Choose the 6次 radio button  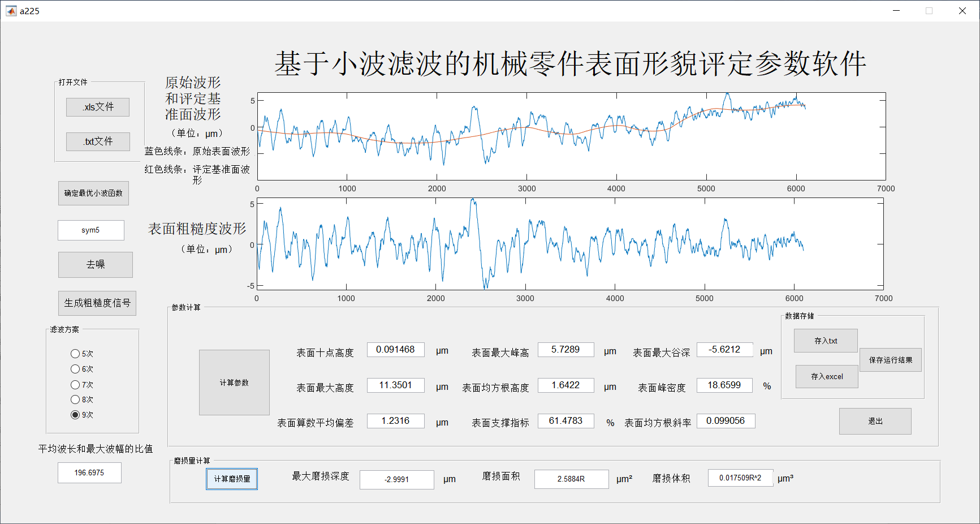click(75, 369)
